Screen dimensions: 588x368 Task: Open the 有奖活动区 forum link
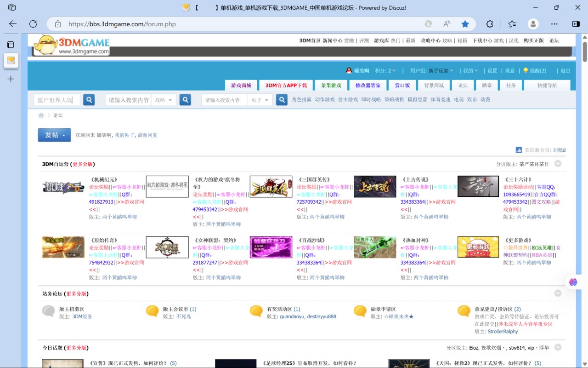[x=279, y=309]
